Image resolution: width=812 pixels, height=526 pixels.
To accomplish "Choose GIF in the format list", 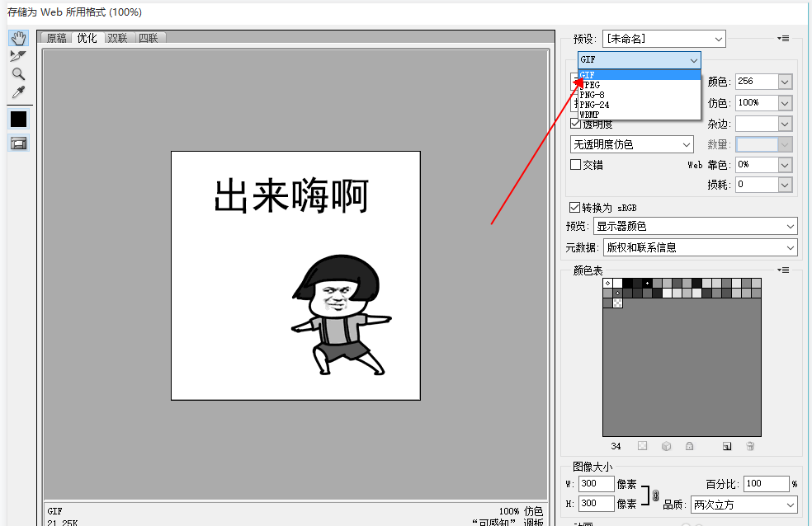I will point(640,75).
